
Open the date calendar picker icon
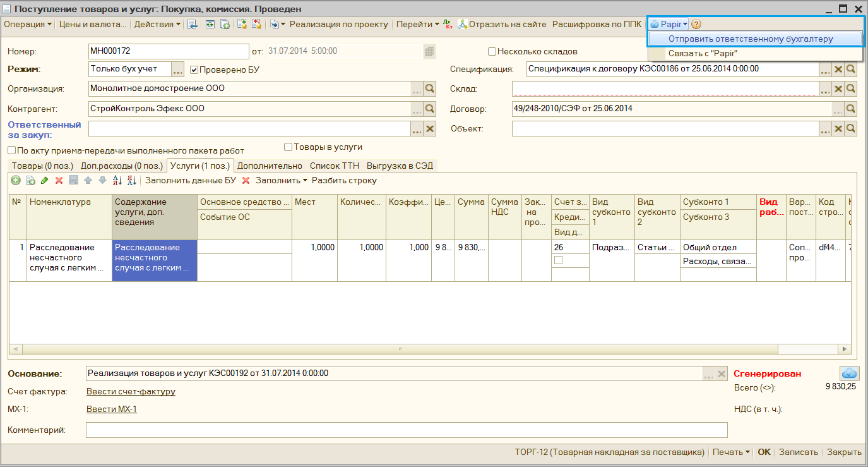429,51
